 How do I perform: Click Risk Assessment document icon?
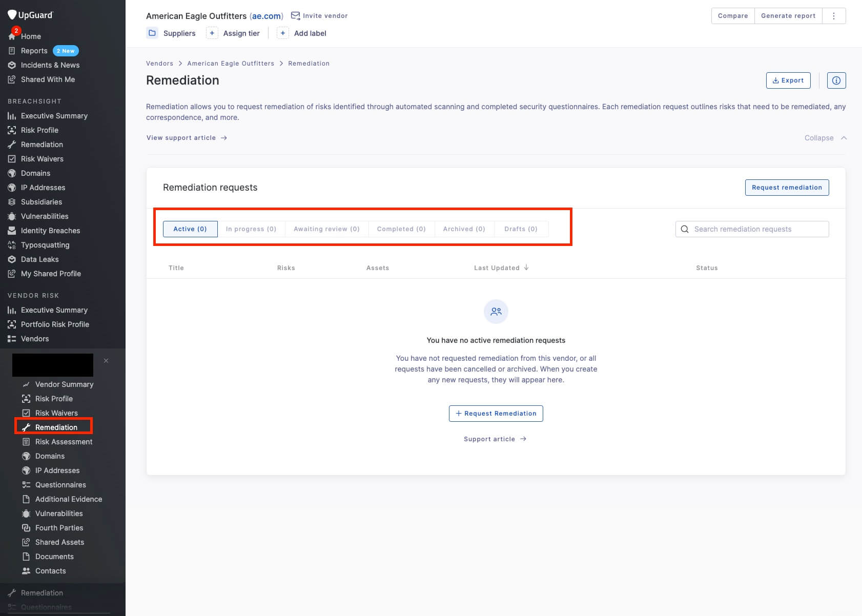click(x=26, y=442)
